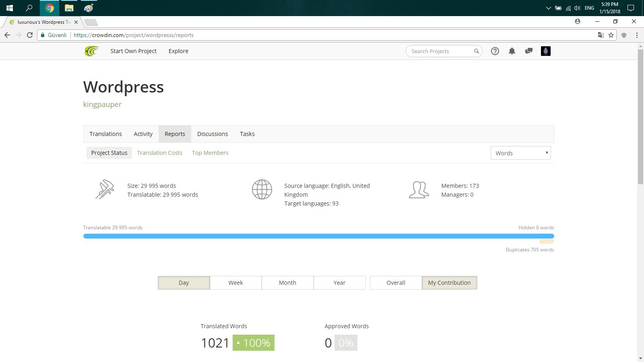Select the Day period toggle
Image resolution: width=644 pixels, height=362 pixels.
click(184, 283)
